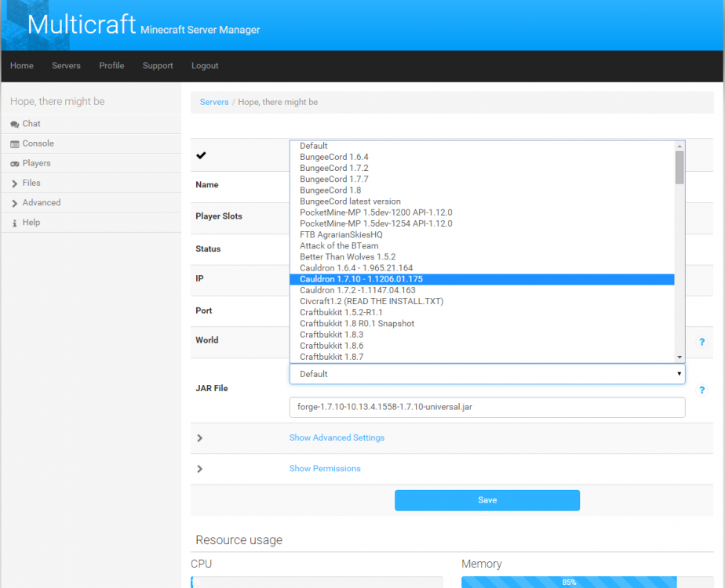Click the dropdown list scrollbar thumb
Screen dimensions: 725x588
pos(679,168)
